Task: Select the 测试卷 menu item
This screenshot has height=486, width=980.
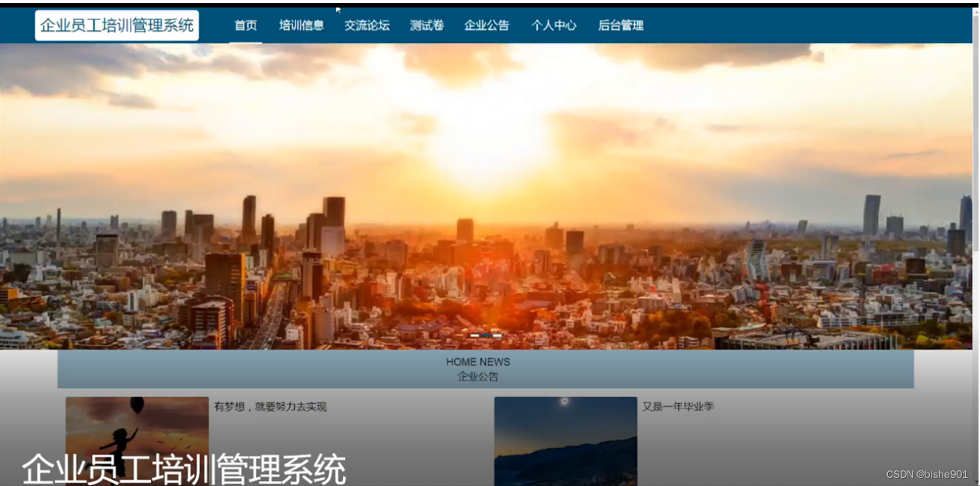Action: click(427, 25)
